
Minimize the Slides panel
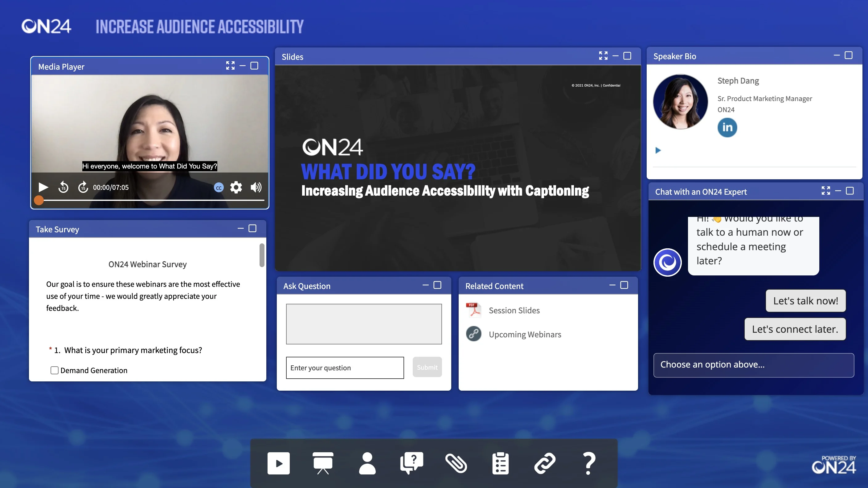click(615, 55)
